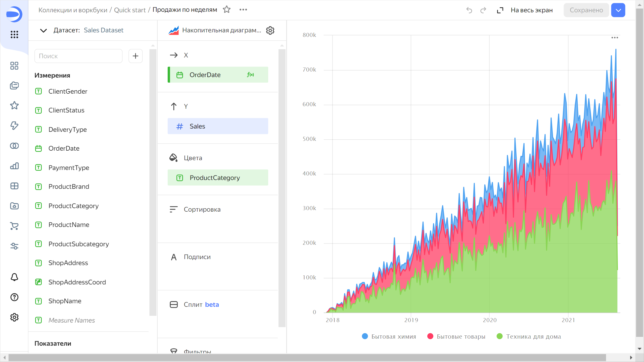This screenshot has width=644, height=362.
Task: Open the Quick start breadcrumb
Action: coord(130,10)
